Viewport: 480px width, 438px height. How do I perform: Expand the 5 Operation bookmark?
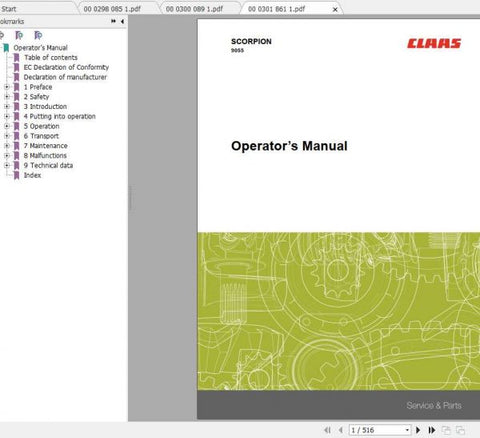[7, 126]
